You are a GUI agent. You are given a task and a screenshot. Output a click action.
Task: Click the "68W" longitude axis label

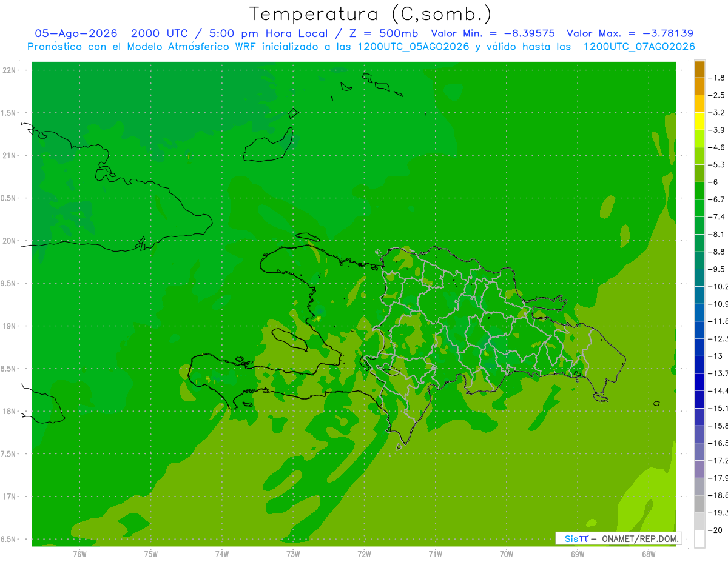pyautogui.click(x=649, y=554)
